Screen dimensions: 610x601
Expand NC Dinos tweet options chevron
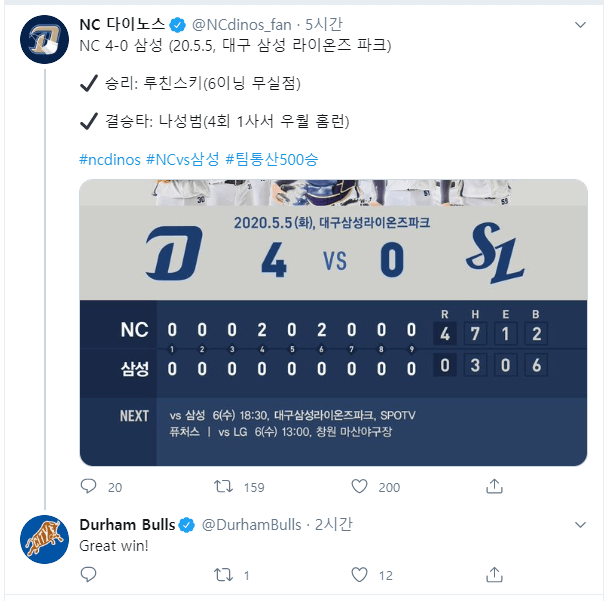coord(580,25)
